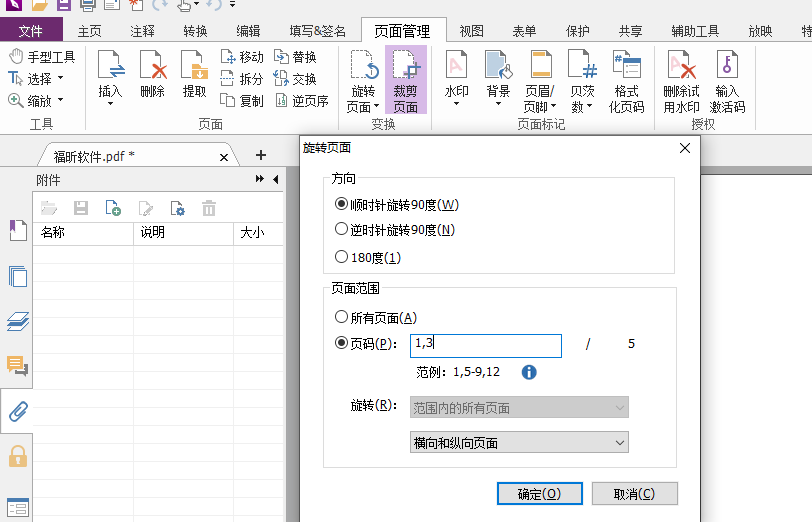Open the Security lock panel in sidebar
The width and height of the screenshot is (812, 522).
pyautogui.click(x=18, y=456)
